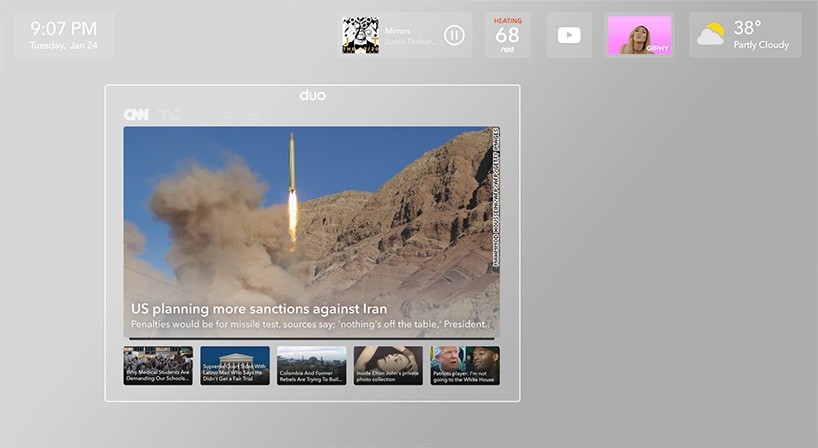Open the Medical Students story thumbnail

(158, 366)
